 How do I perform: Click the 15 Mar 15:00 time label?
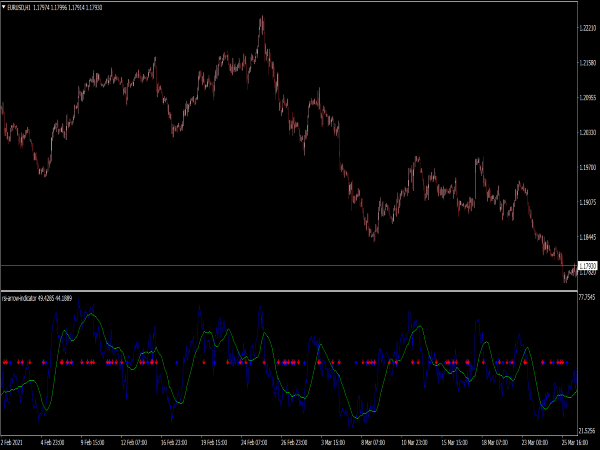tap(455, 443)
